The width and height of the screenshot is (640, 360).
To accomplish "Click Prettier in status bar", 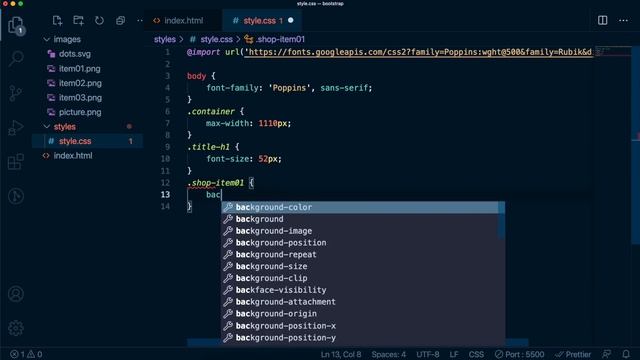I will tap(573, 354).
